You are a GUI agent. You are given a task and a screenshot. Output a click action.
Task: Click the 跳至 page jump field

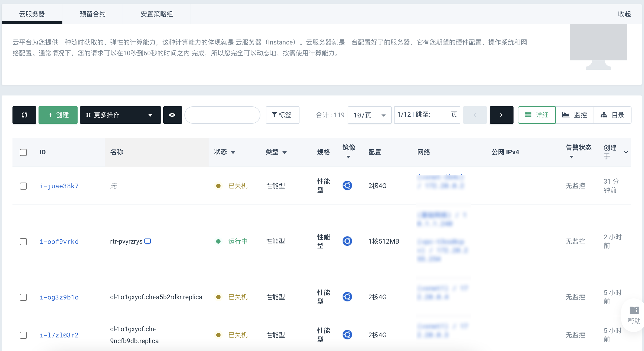pyautogui.click(x=441, y=115)
